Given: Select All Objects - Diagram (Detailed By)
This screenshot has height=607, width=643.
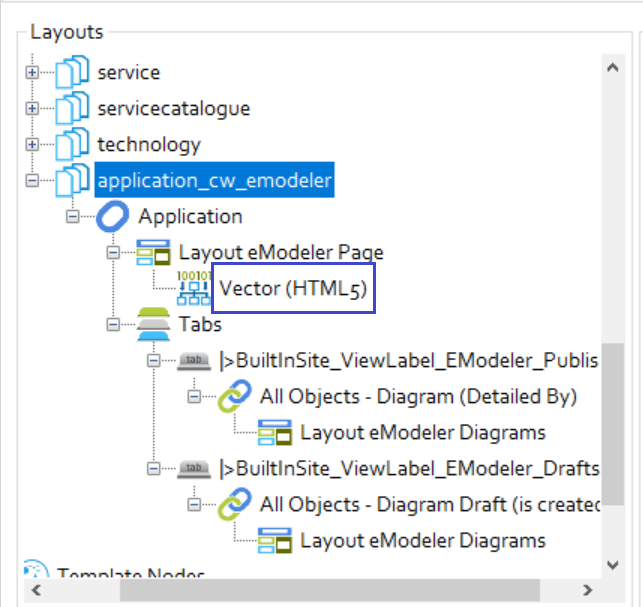Looking at the screenshot, I should tap(418, 397).
